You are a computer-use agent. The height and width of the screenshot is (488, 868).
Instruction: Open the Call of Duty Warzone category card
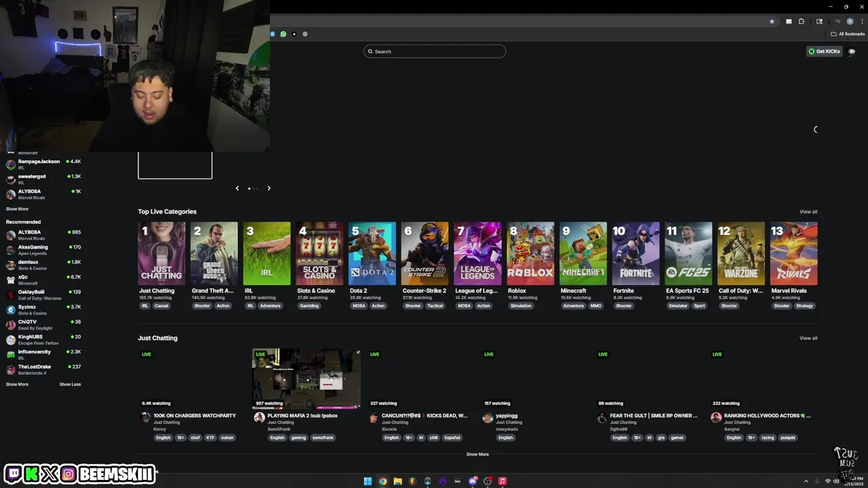741,253
